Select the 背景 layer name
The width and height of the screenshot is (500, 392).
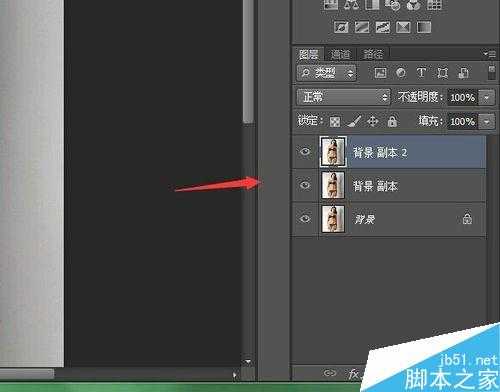(364, 219)
